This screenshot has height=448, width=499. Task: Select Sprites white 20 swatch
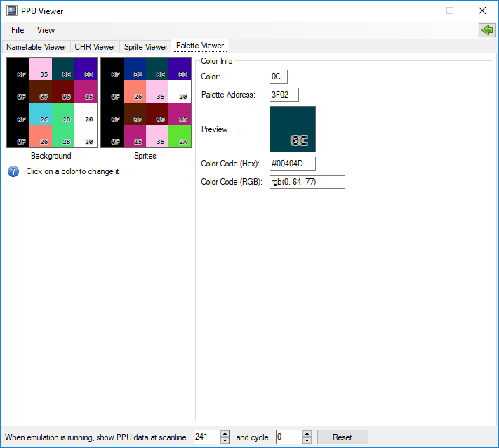pyautogui.click(x=180, y=91)
